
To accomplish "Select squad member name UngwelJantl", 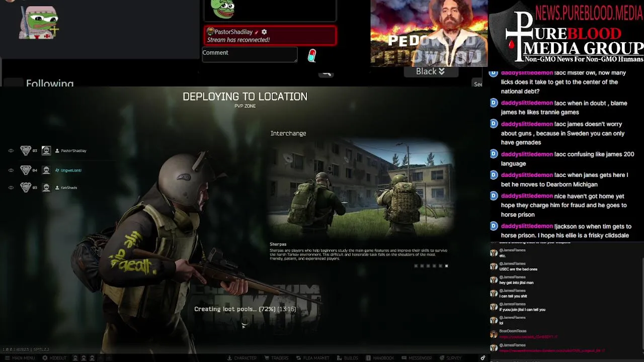I will pyautogui.click(x=71, y=170).
